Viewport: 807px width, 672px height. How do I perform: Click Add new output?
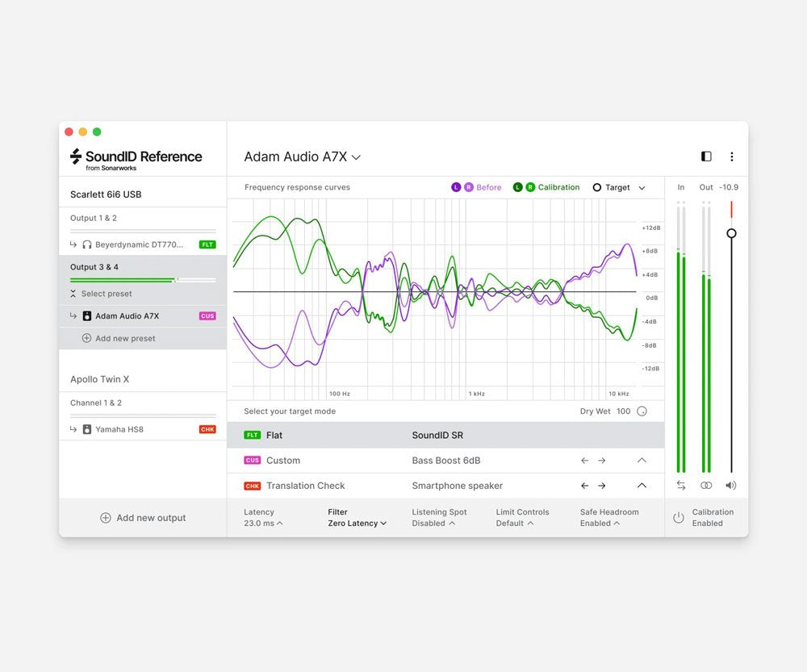tap(143, 518)
